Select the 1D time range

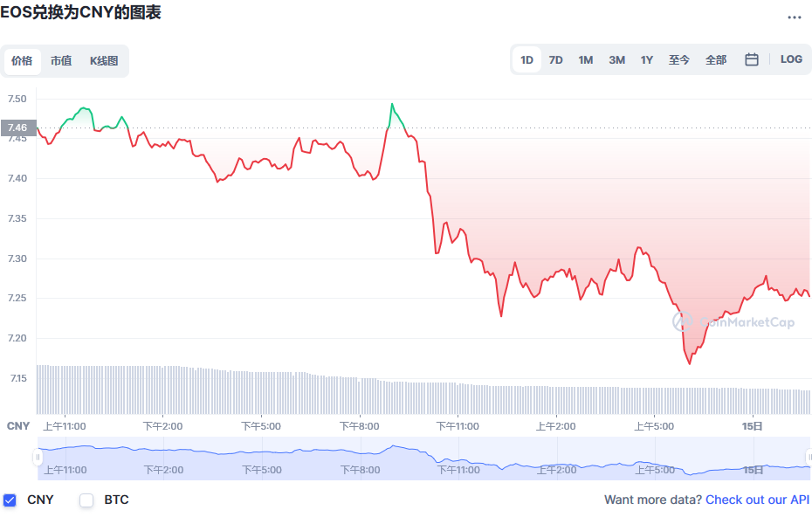pyautogui.click(x=526, y=60)
